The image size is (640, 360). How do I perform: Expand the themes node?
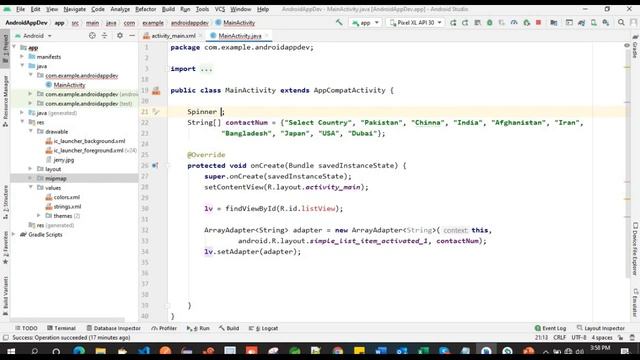coord(39,216)
